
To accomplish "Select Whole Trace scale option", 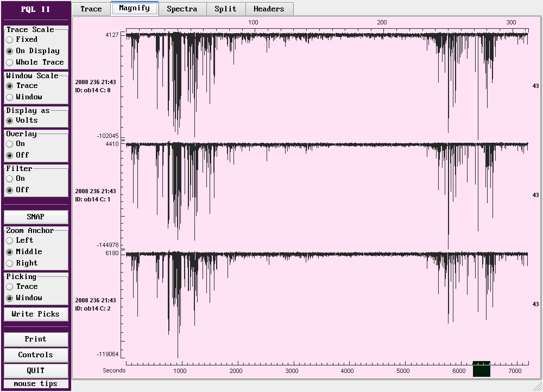I will (x=10, y=62).
